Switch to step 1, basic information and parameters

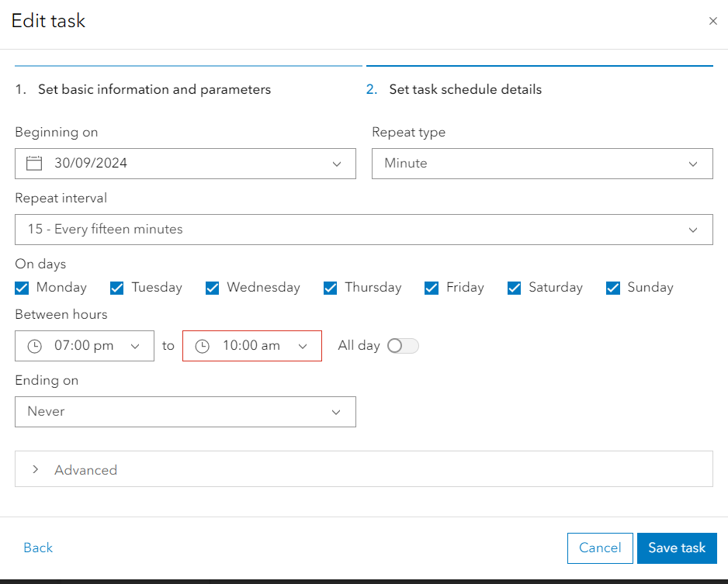coord(144,89)
